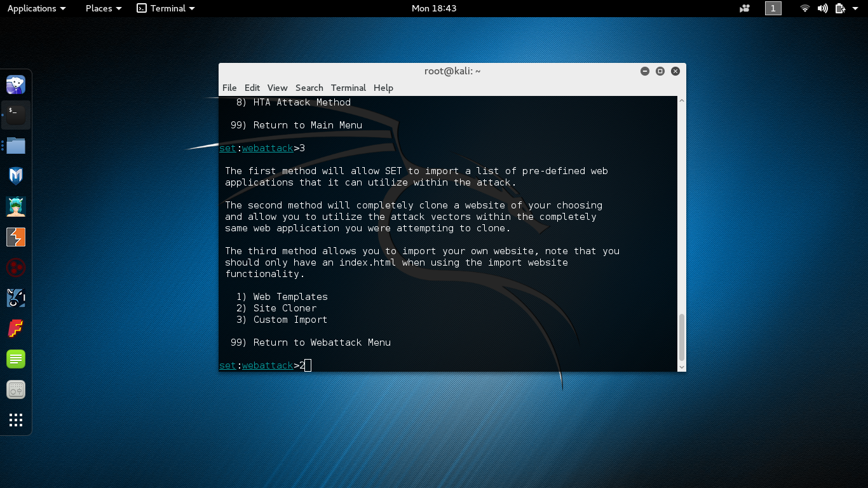
Task: Expand the Places menu
Action: (x=103, y=8)
